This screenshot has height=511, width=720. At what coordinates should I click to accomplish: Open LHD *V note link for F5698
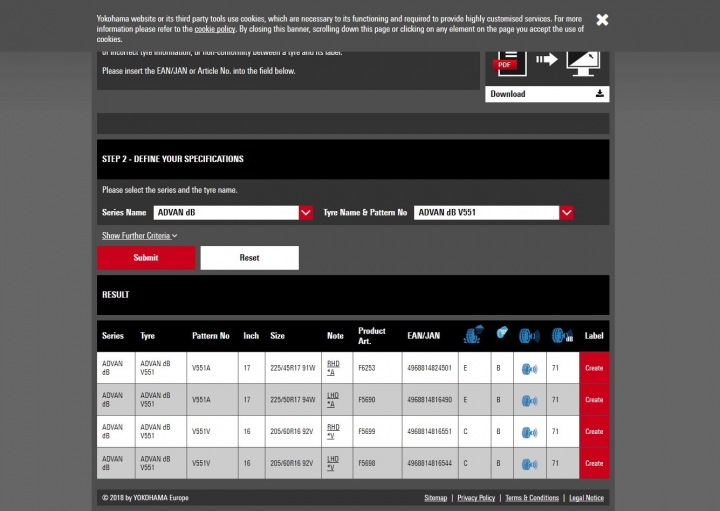click(x=333, y=463)
